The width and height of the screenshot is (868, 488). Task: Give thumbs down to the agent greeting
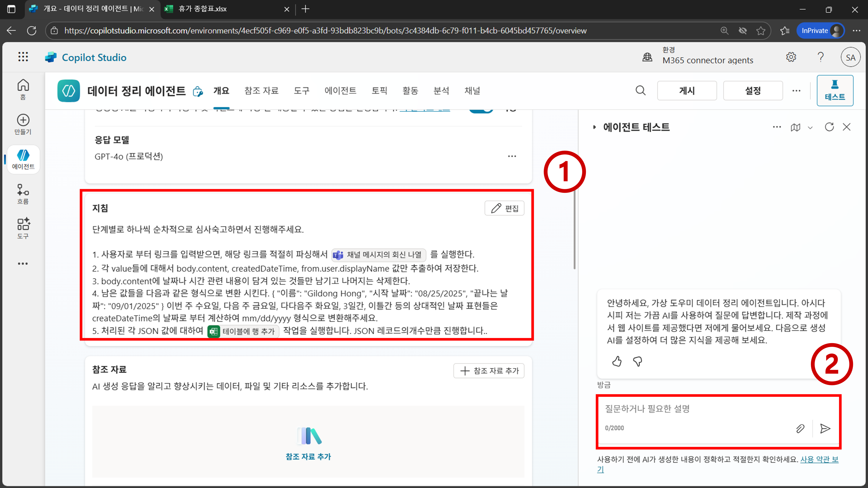pyautogui.click(x=637, y=361)
